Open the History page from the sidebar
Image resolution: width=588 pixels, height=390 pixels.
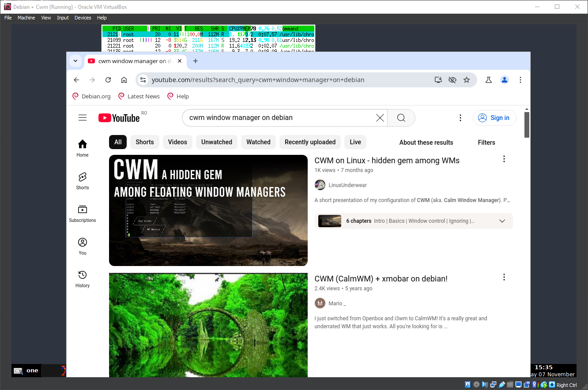pos(82,278)
